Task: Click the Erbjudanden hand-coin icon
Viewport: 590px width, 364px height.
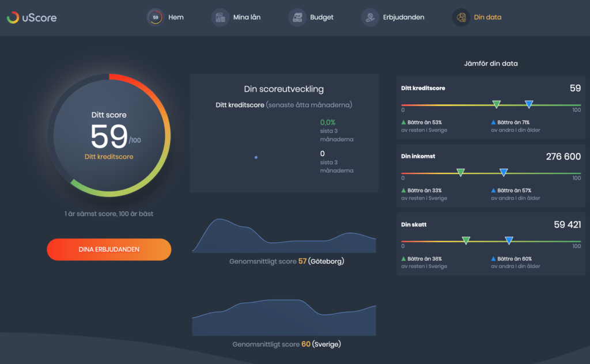Action: point(370,17)
